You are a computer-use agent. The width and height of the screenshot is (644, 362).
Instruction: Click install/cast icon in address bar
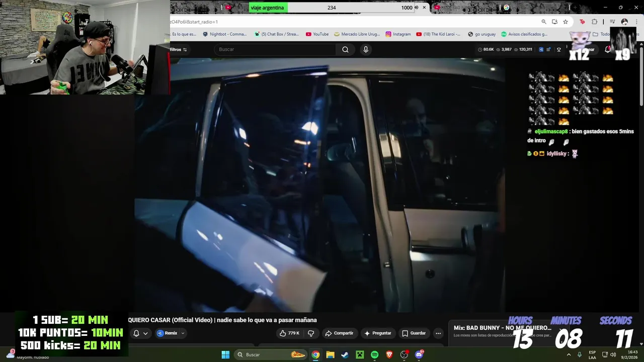coord(554,22)
